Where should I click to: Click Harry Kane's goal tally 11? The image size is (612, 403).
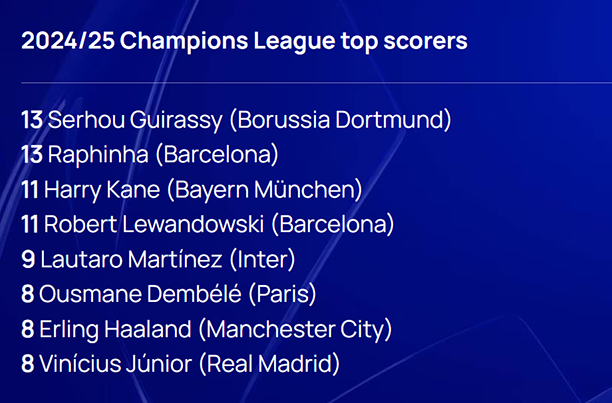click(30, 190)
